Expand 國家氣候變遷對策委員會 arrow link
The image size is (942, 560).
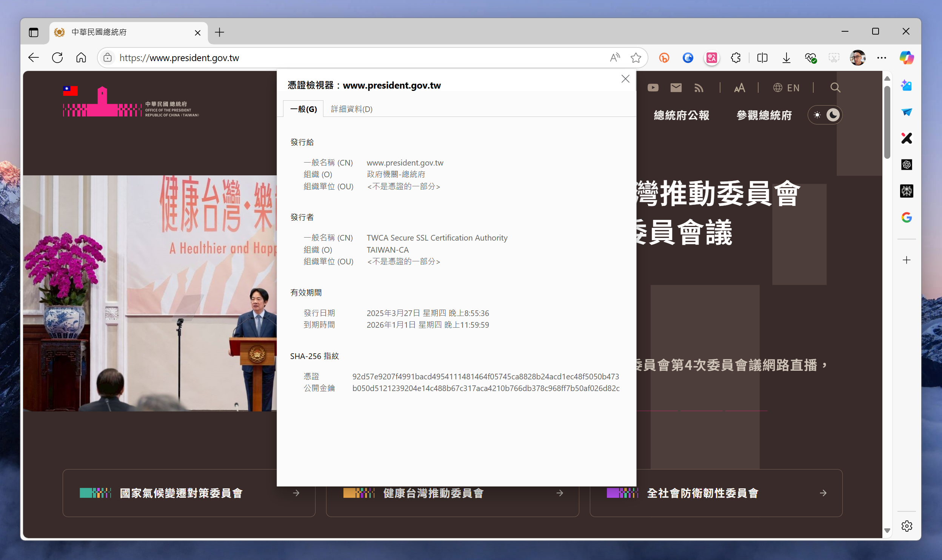[x=296, y=493]
